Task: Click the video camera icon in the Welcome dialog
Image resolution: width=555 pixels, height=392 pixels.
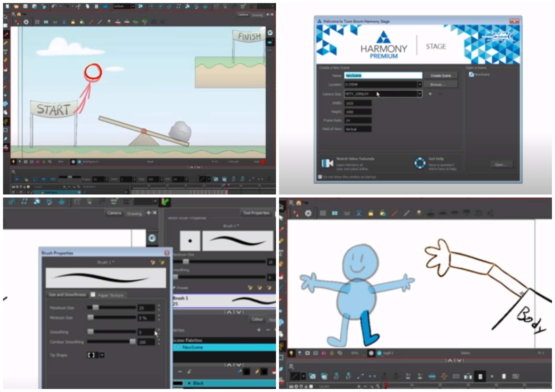Action: pyautogui.click(x=327, y=163)
